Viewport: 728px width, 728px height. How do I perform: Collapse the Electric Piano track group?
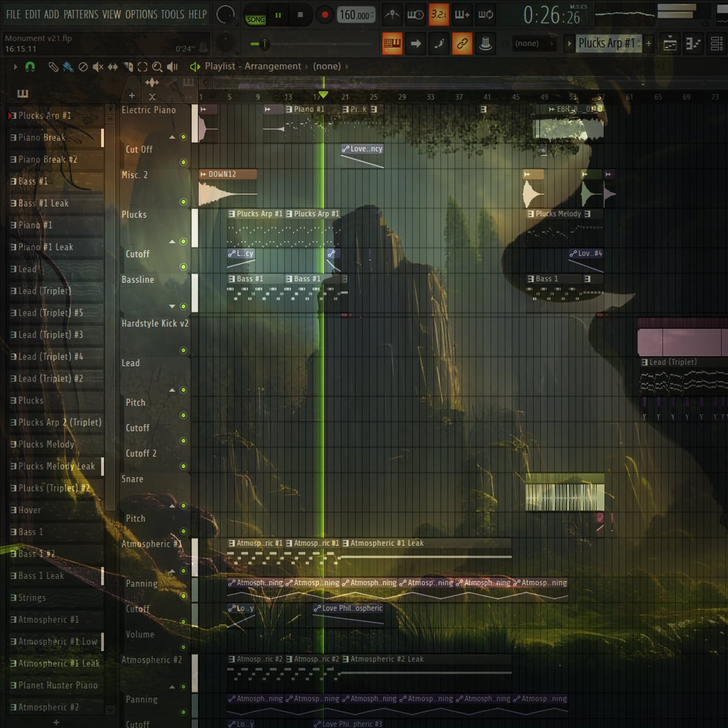click(x=172, y=137)
